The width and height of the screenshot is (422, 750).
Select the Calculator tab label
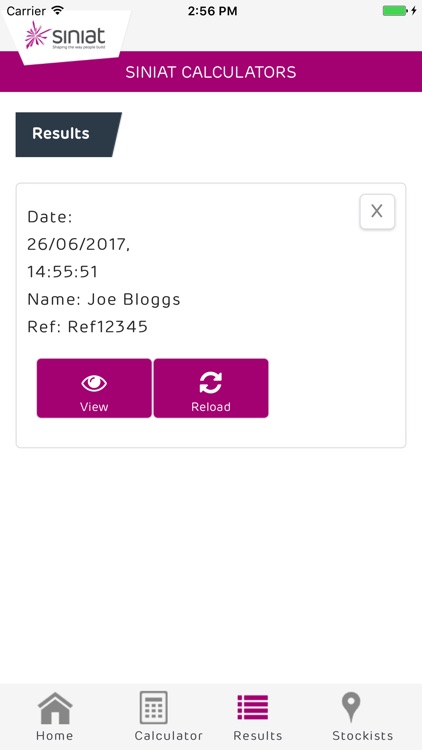click(x=168, y=736)
